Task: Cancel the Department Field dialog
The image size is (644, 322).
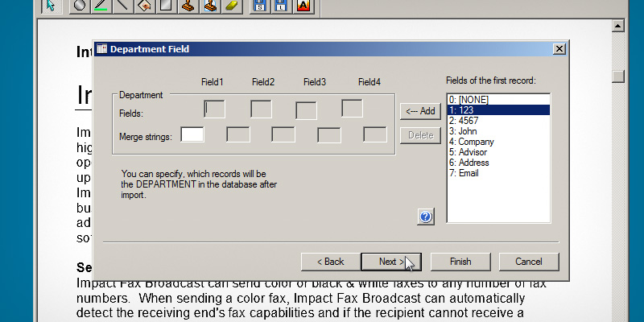Action: 529,262
